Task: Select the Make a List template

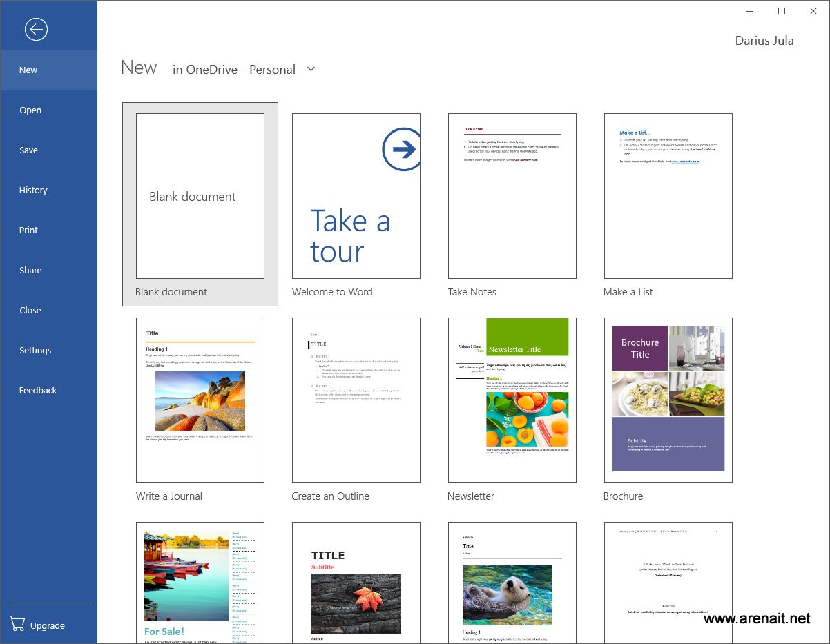Action: (x=668, y=196)
